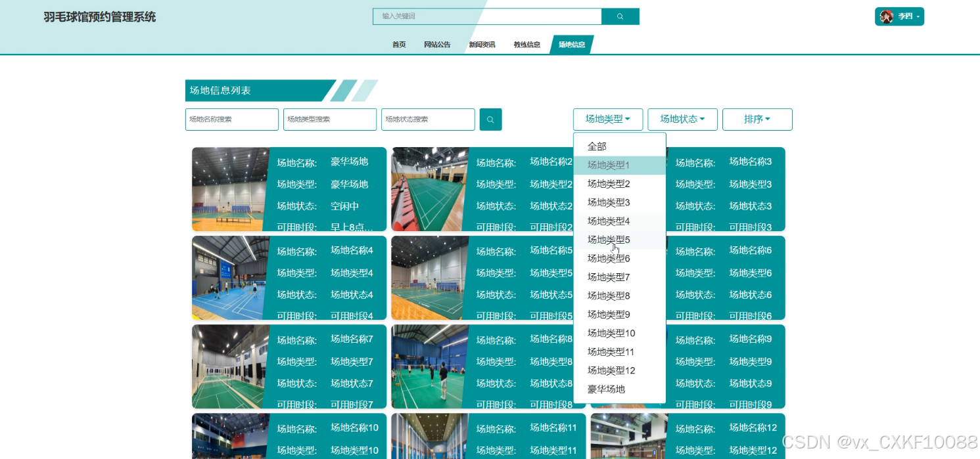The width and height of the screenshot is (980, 459).
Task: Choose 全部 in the type menu
Action: (x=620, y=146)
